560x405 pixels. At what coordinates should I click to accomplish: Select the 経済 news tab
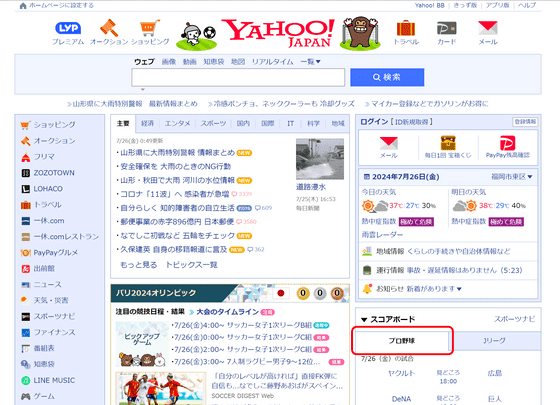148,124
